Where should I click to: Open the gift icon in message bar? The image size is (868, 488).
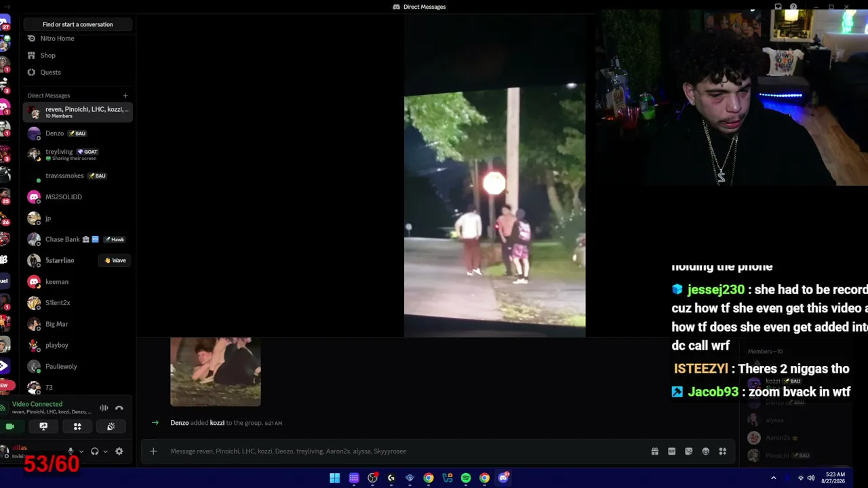(x=655, y=451)
